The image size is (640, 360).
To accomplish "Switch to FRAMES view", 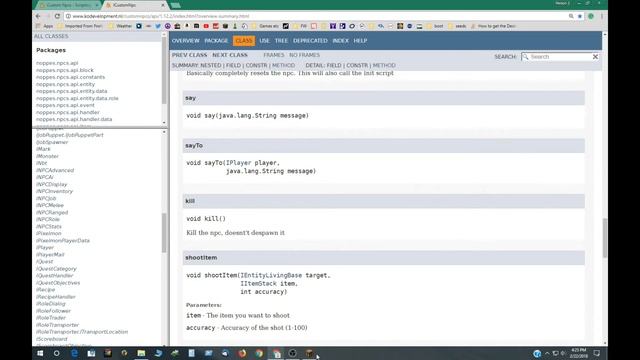I will tap(273, 55).
